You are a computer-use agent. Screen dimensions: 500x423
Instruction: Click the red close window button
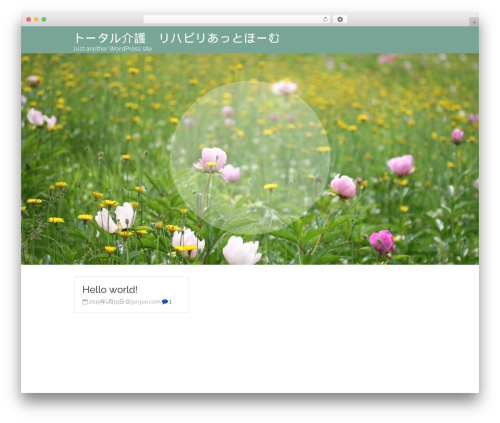tap(29, 19)
